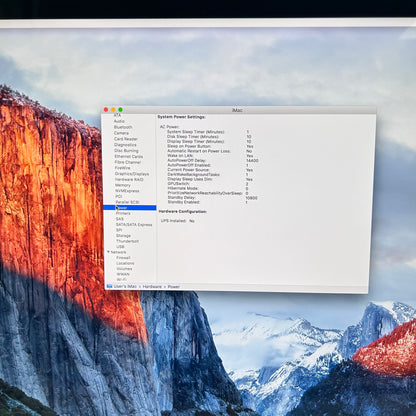The height and width of the screenshot is (416, 416).
Task: Select Memory in the sidebar
Action: coord(123,185)
